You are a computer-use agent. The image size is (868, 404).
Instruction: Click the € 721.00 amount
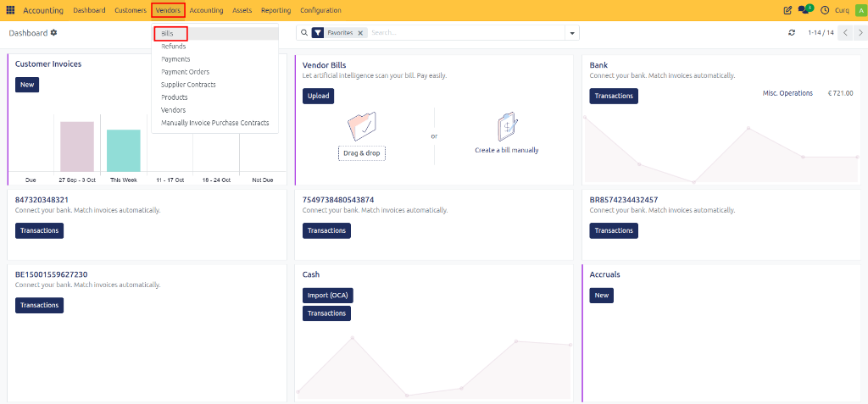point(840,93)
